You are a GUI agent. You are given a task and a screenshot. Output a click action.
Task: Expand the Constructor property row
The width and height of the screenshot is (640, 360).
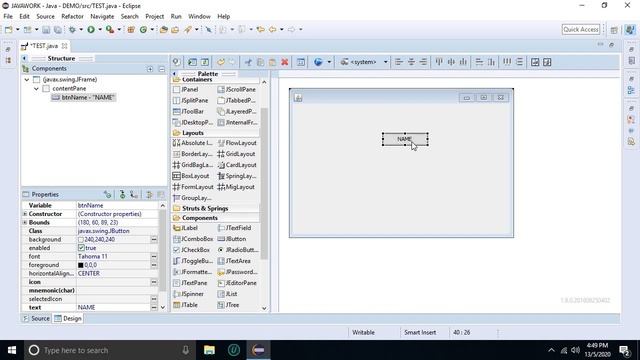click(x=25, y=214)
